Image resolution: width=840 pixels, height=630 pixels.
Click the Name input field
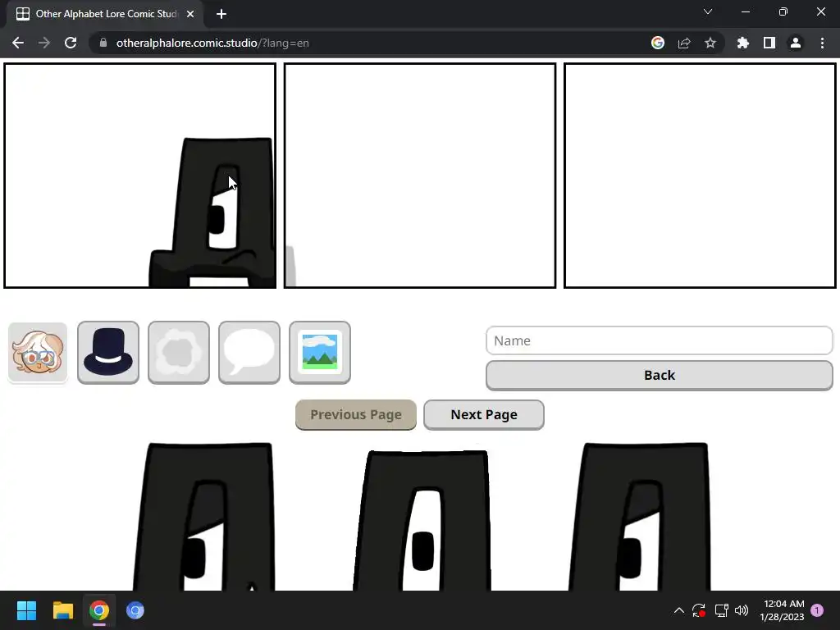(x=659, y=340)
